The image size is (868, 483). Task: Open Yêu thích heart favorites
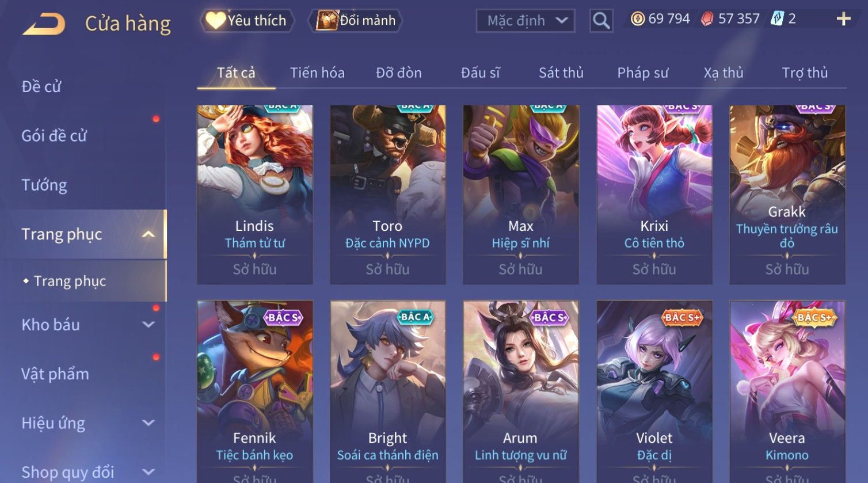click(x=247, y=21)
